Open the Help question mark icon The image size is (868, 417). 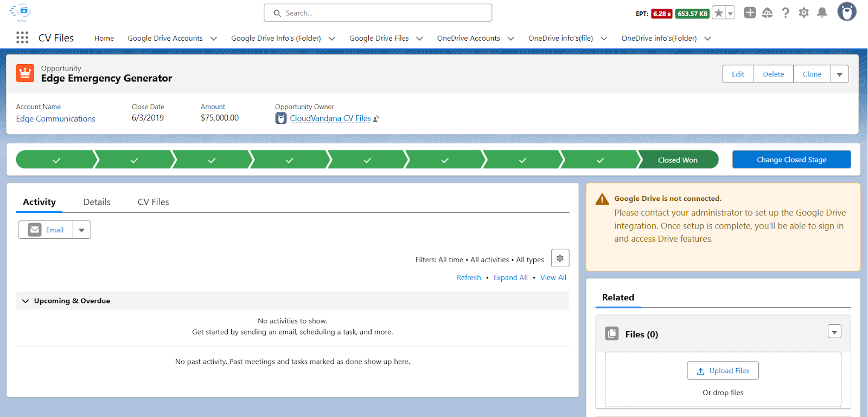[x=786, y=12]
